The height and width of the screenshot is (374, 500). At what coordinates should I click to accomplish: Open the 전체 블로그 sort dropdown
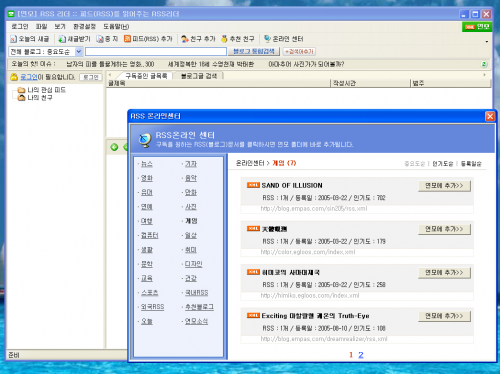coord(79,51)
